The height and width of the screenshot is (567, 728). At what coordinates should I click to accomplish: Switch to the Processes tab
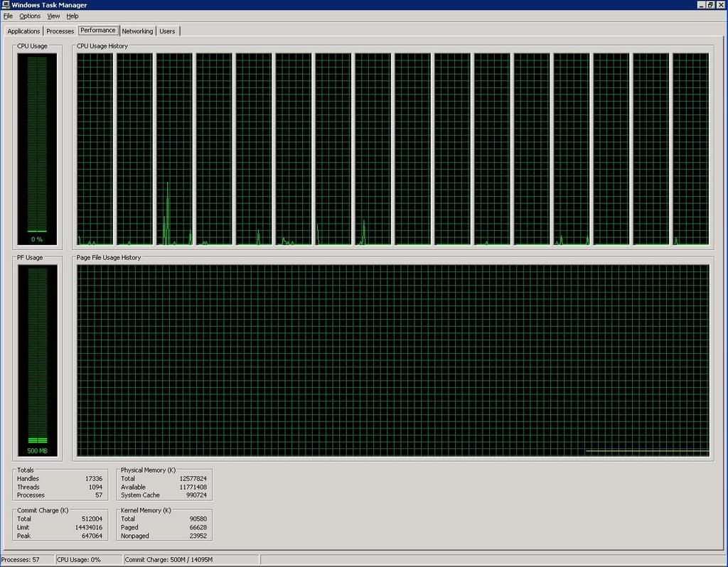click(x=60, y=31)
